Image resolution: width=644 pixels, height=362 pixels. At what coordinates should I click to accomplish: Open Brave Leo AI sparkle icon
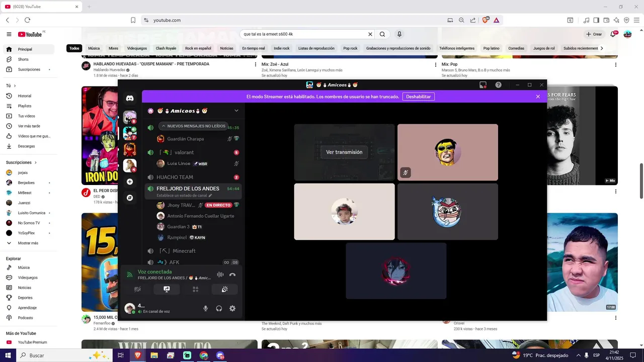click(x=616, y=20)
